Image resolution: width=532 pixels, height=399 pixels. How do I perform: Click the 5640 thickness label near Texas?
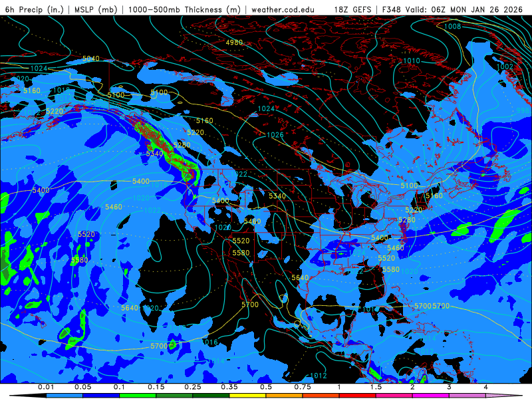point(300,277)
